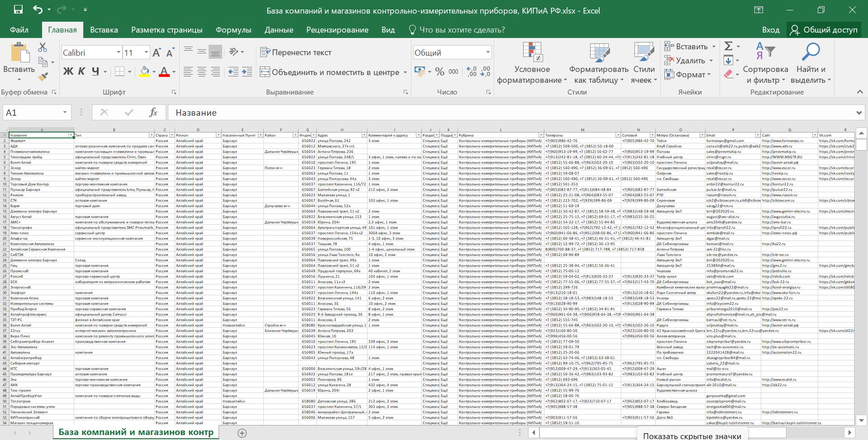Open the Файл menu tab

tap(19, 30)
